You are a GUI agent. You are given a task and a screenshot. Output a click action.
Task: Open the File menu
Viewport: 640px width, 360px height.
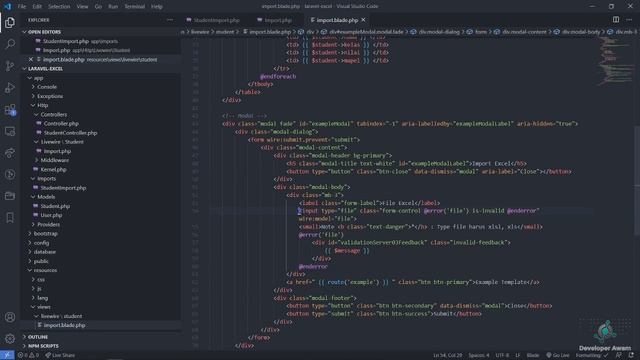click(22, 7)
